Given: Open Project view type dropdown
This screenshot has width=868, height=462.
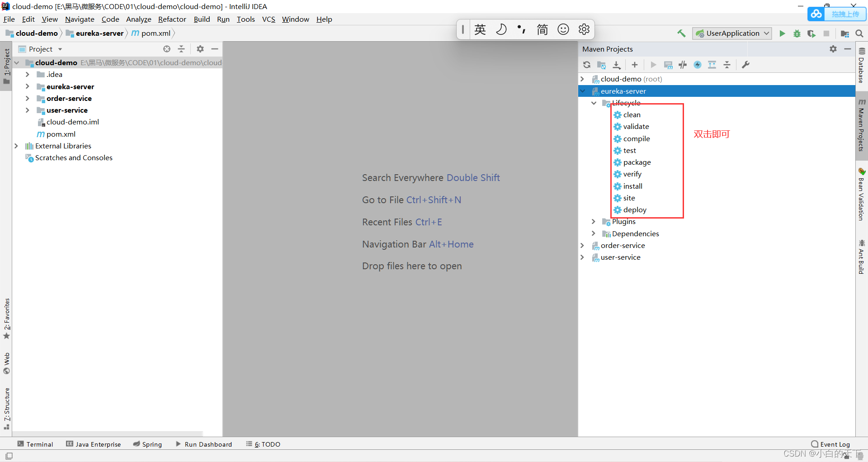Looking at the screenshot, I should coord(40,49).
